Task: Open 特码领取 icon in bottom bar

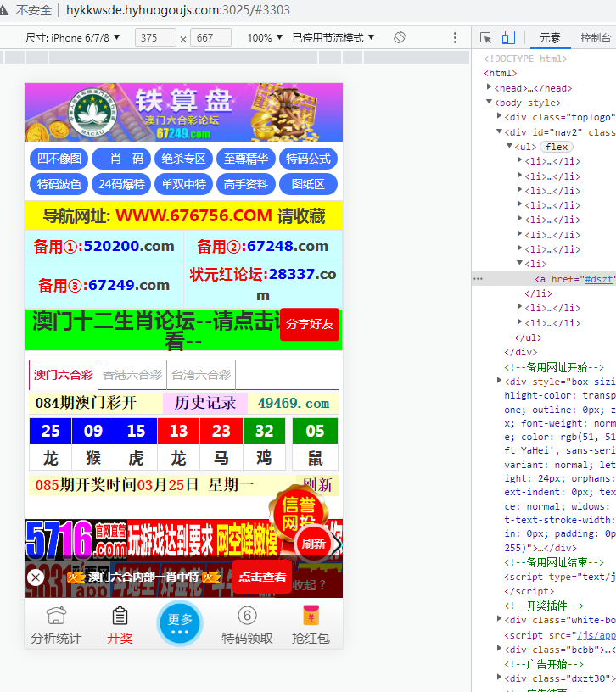Action: pyautogui.click(x=247, y=615)
